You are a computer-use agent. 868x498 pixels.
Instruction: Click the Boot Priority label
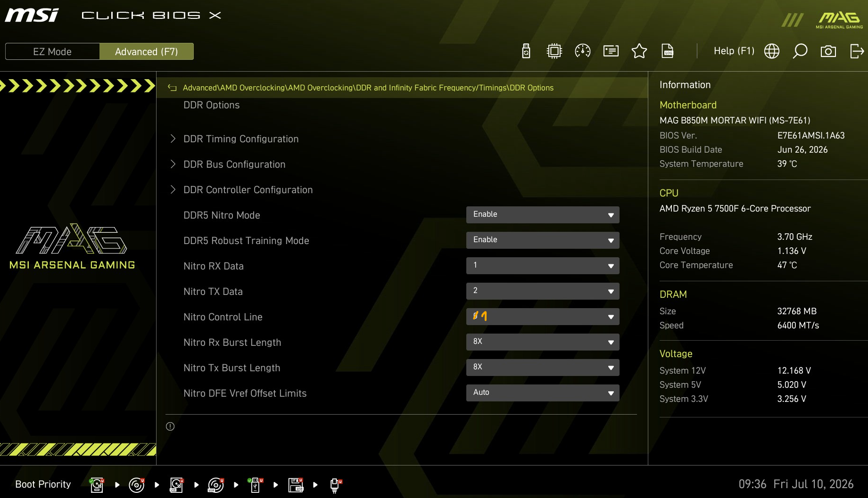[43, 484]
